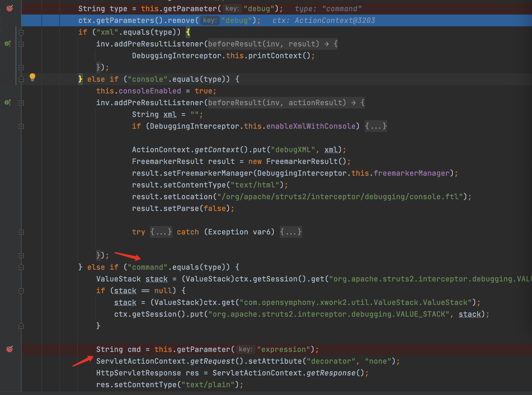
Task: Click HttpServletResponse res declaration
Action: pos(147,373)
